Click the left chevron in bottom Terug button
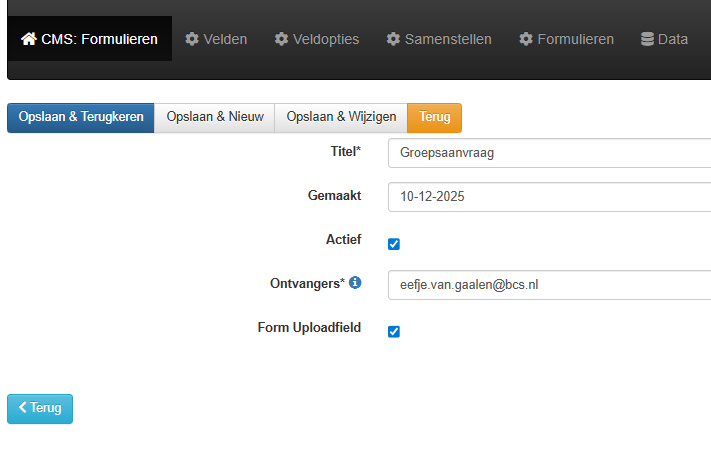This screenshot has height=462, width=711. click(x=23, y=408)
